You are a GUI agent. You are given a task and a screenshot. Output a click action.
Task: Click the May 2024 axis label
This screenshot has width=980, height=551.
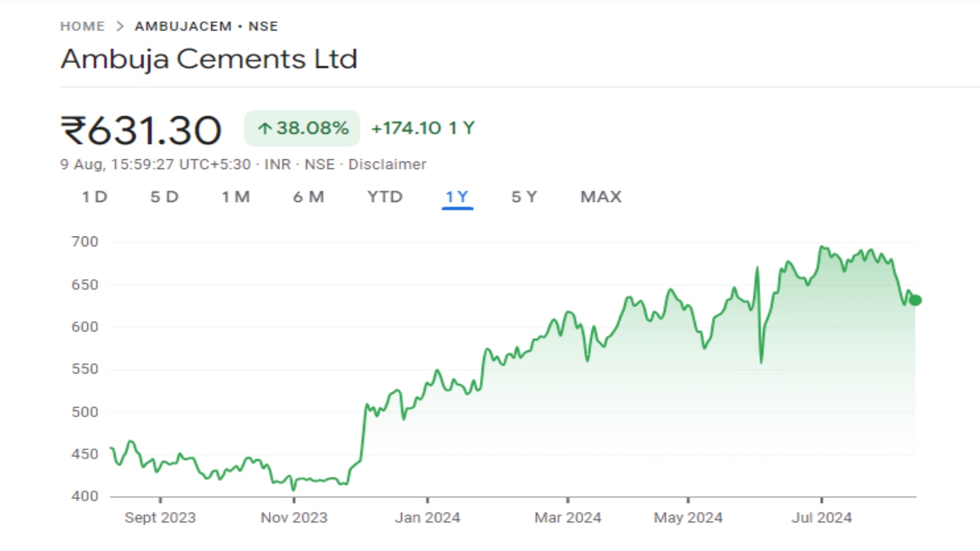coord(688,518)
